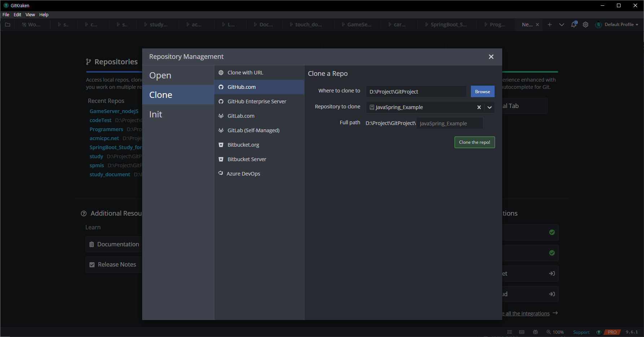644x337 pixels.
Task: Select Bitbucket Server
Action: (x=259, y=159)
